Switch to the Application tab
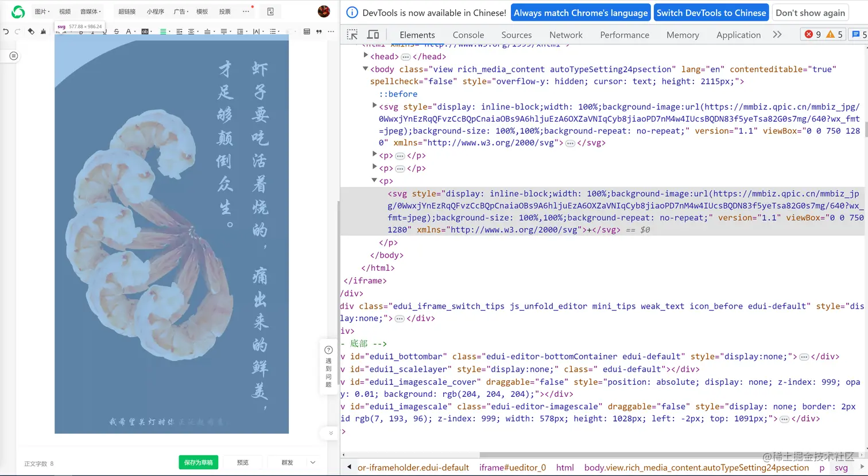The width and height of the screenshot is (868, 476). pyautogui.click(x=738, y=35)
